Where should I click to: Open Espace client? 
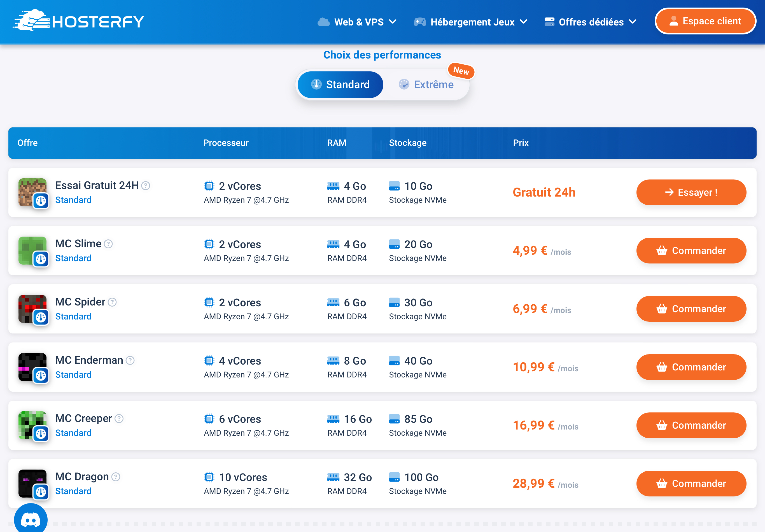point(705,21)
